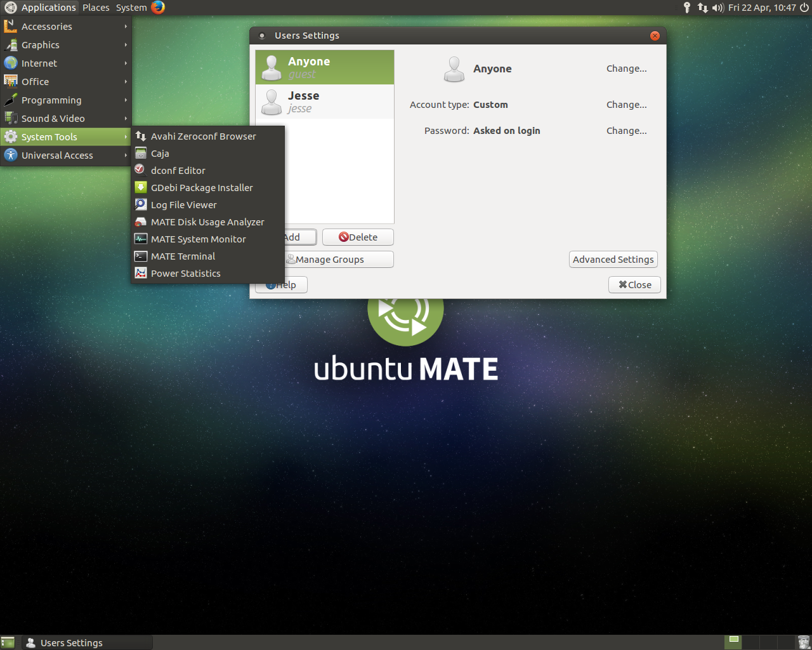Expand the Office submenu

[66, 82]
